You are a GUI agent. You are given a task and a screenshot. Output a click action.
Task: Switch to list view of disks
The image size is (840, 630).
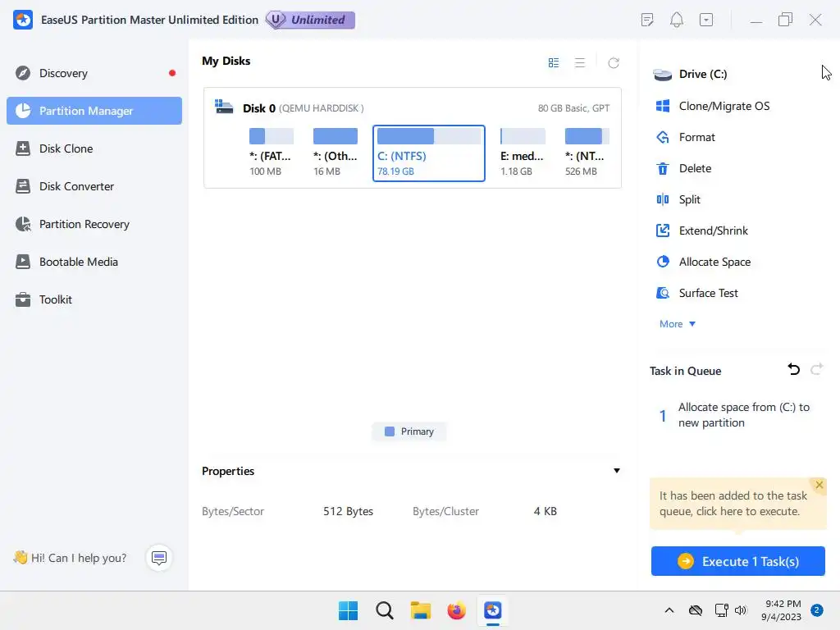click(x=580, y=62)
